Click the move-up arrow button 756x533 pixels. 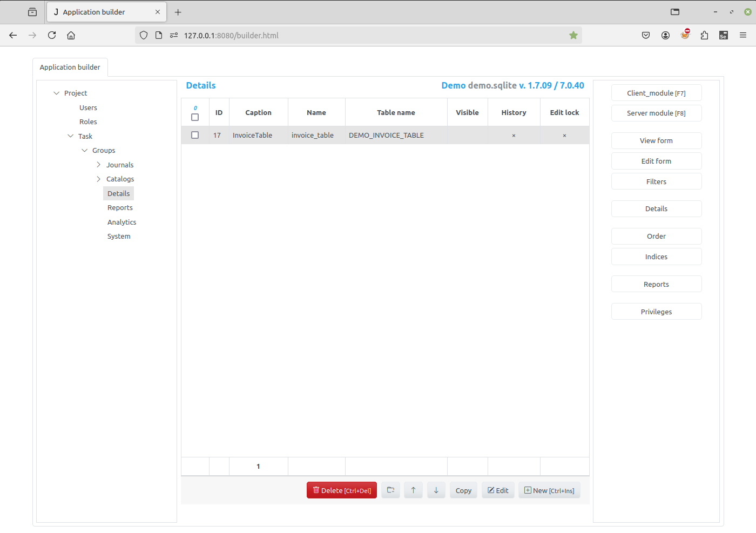click(x=413, y=490)
